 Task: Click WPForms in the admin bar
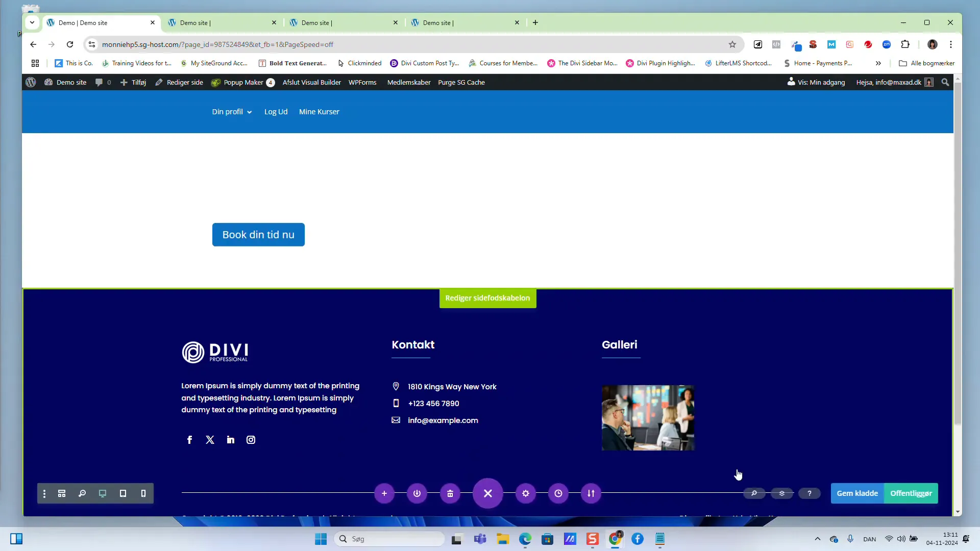362,82
